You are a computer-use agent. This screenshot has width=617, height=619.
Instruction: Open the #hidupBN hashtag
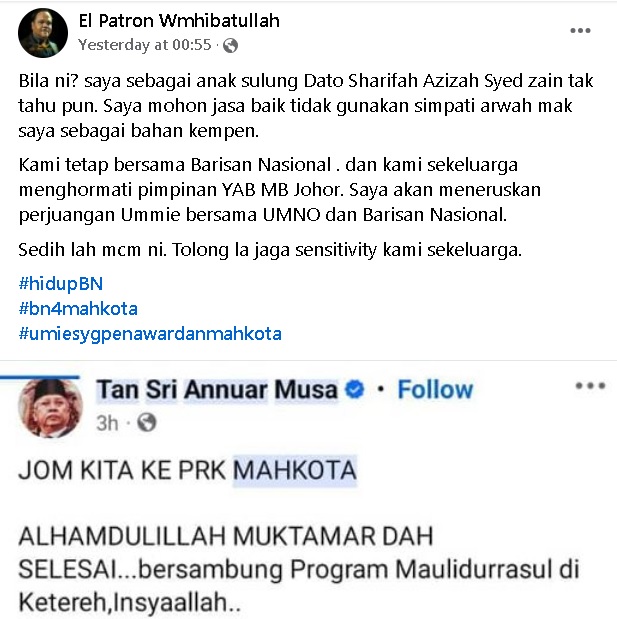coord(61,284)
